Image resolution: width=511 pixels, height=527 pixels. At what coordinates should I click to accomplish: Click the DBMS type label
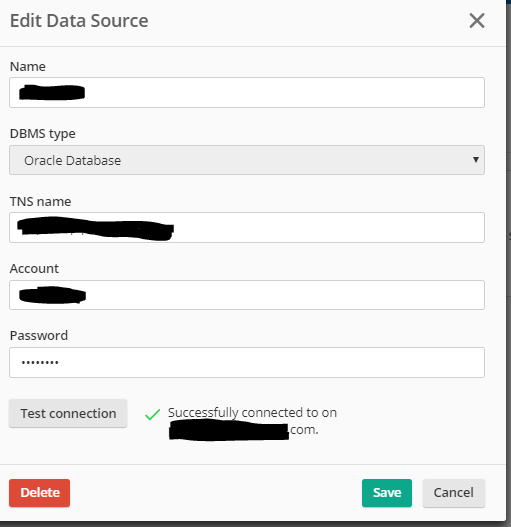pos(43,134)
